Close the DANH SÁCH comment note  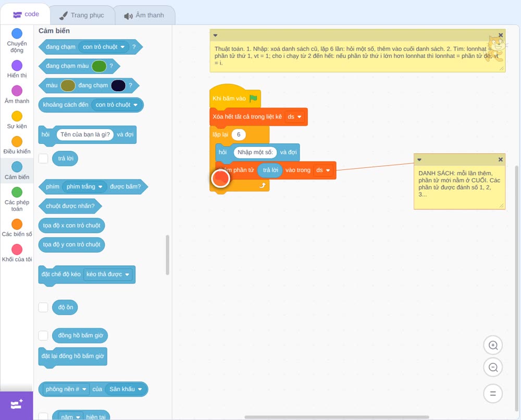[500, 159]
